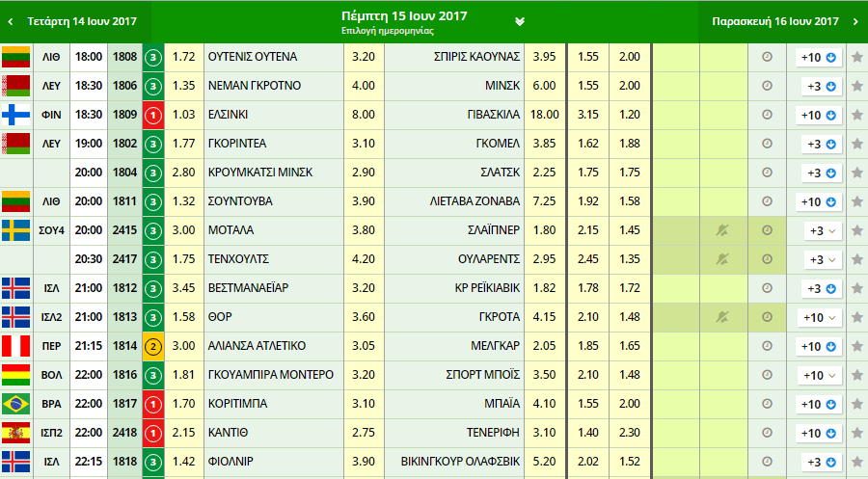Screen dimensions: 868x479
Task: Select home odds 1.72 for ΟΥΤΕΝΙΣ ΟΥΤΕΝΑ
Action: coord(183,57)
